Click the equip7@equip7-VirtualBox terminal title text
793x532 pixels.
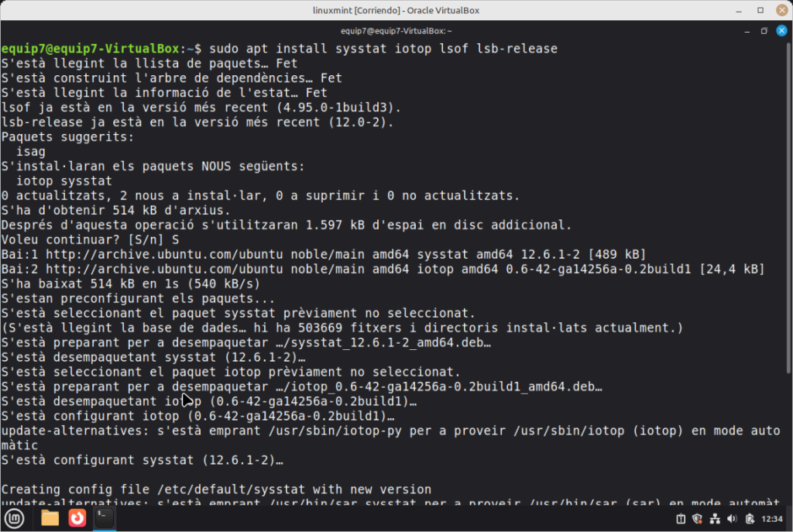[x=396, y=31]
